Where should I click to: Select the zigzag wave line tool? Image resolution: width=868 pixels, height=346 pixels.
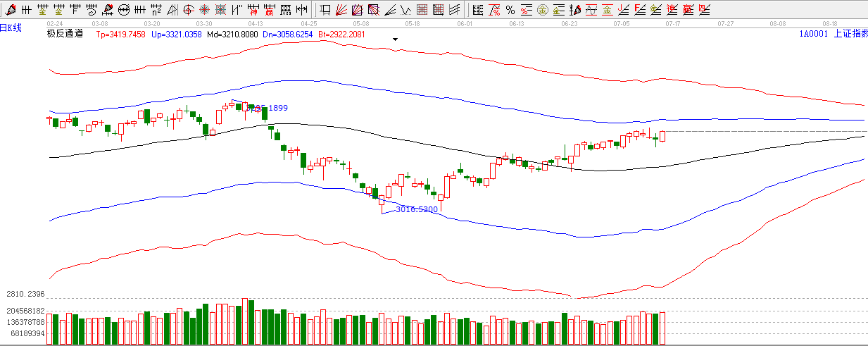tap(405, 10)
